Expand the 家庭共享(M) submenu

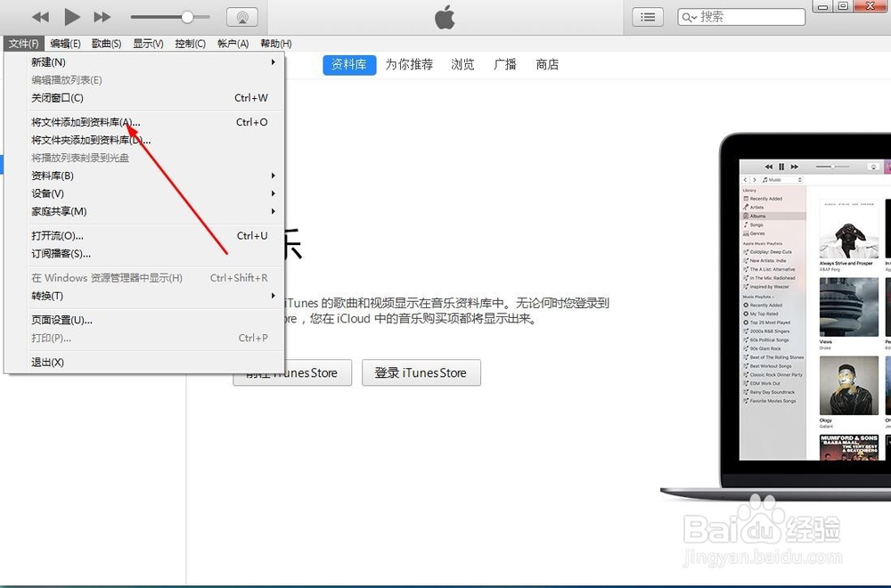pos(144,211)
